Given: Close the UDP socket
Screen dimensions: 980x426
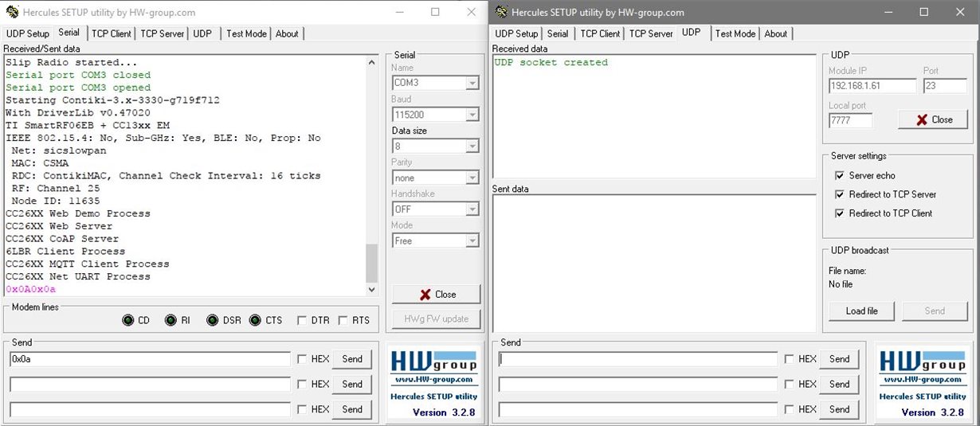Looking at the screenshot, I should (933, 119).
